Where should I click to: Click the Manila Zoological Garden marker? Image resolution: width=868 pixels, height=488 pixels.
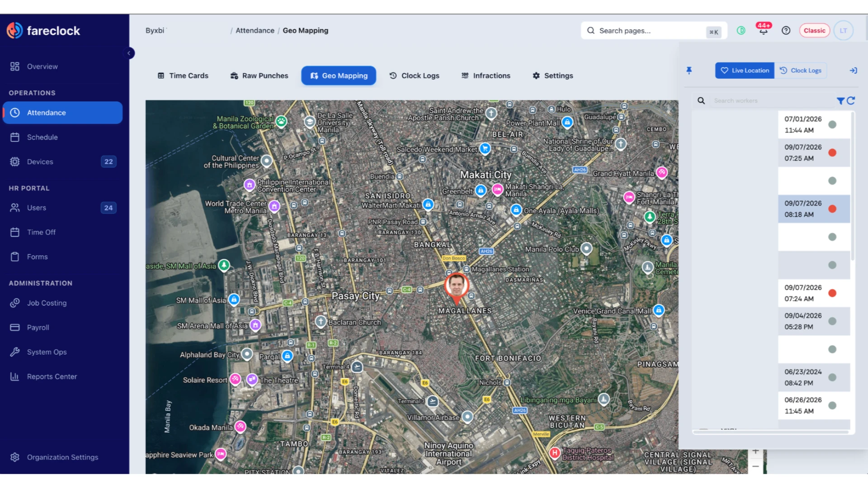(x=281, y=121)
